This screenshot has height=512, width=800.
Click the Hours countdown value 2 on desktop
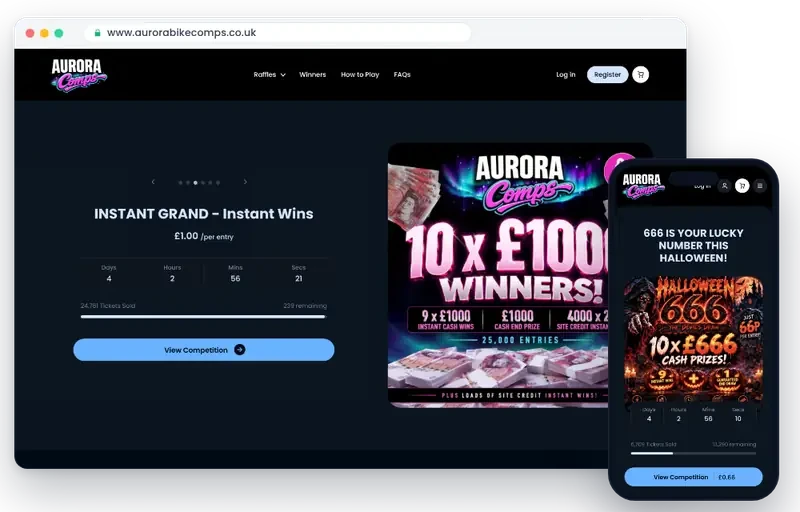tap(172, 278)
